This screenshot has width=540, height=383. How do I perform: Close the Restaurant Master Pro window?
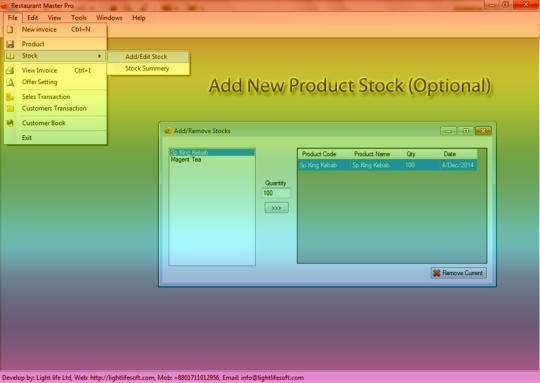pyautogui.click(x=526, y=4)
